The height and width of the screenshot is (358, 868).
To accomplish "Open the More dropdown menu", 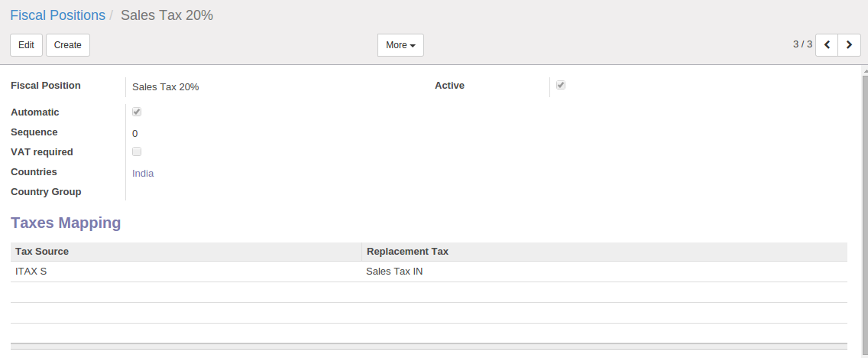I will pos(400,45).
